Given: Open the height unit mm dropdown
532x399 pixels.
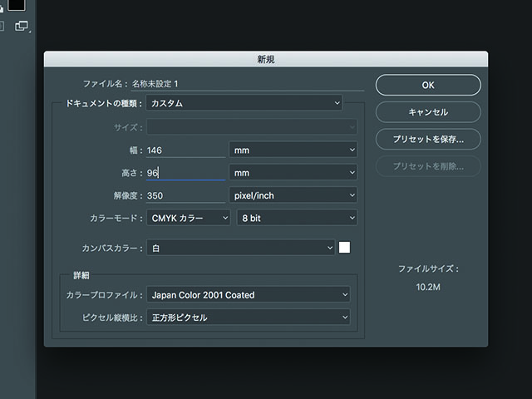Looking at the screenshot, I should 293,172.
